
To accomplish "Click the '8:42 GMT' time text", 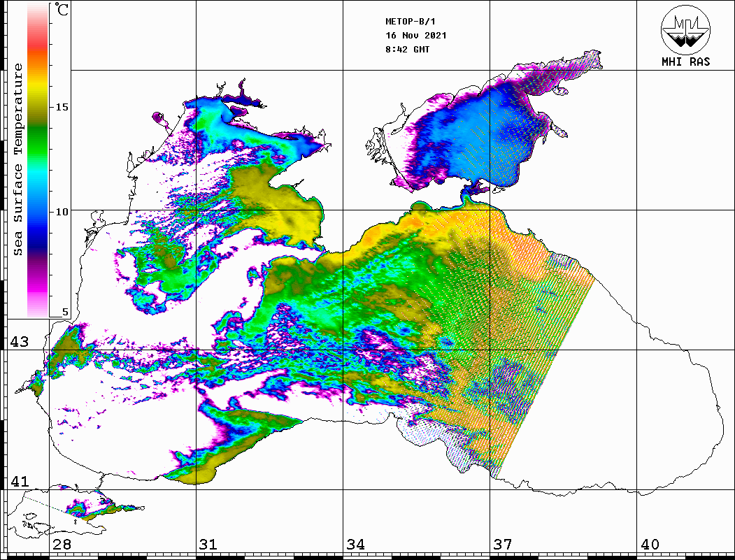I will pyautogui.click(x=407, y=49).
